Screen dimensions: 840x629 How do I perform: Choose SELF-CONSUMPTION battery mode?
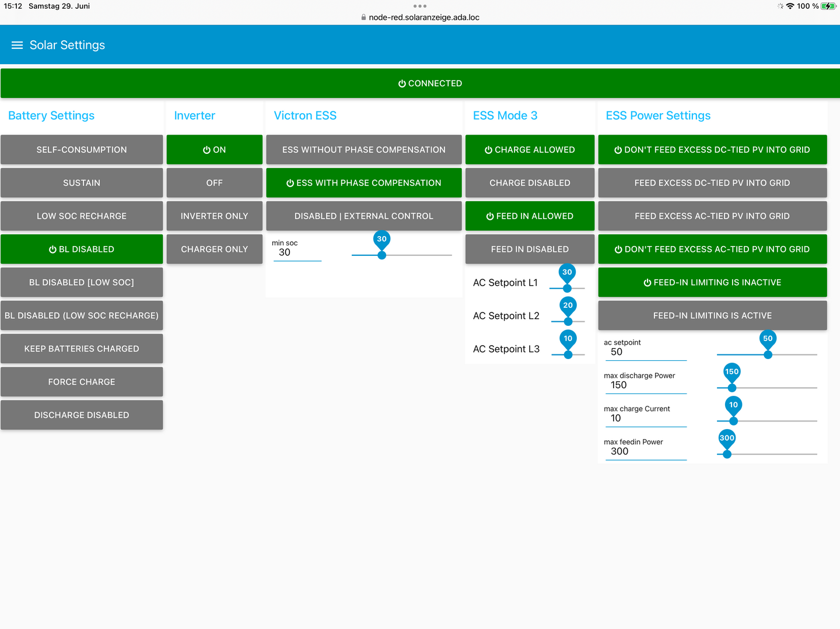pyautogui.click(x=82, y=150)
